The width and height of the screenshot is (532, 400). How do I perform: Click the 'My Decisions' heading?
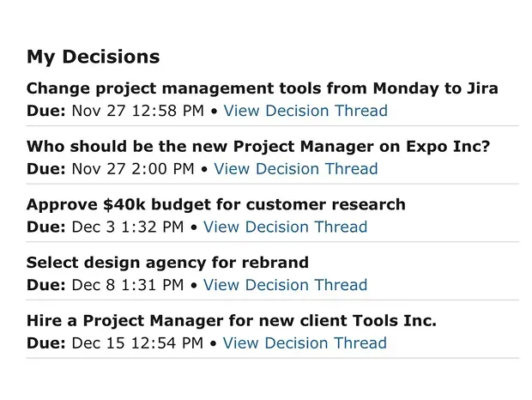93,57
